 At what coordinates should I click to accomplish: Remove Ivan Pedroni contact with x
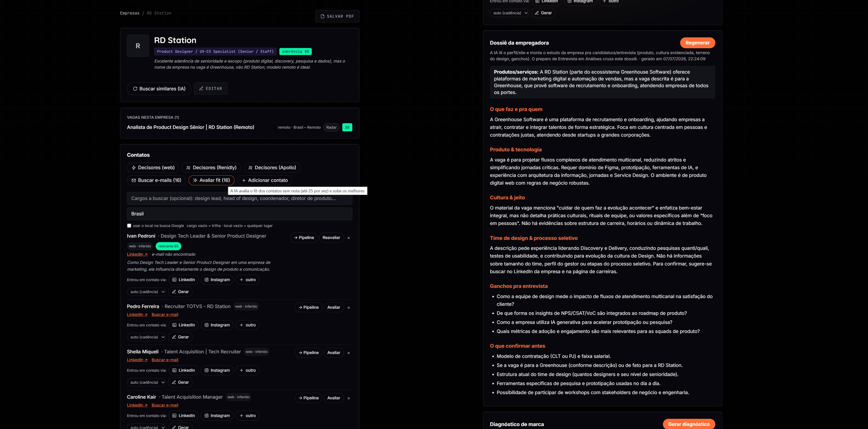coord(349,238)
